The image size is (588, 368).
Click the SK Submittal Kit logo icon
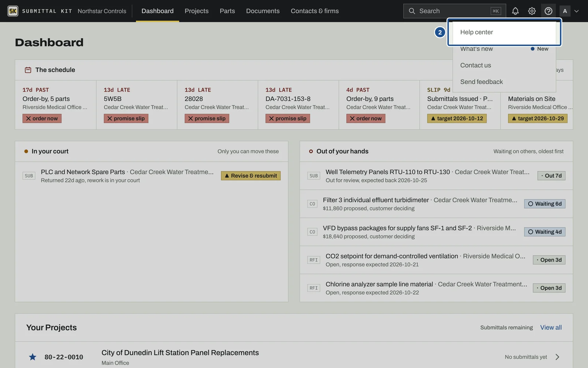point(13,11)
